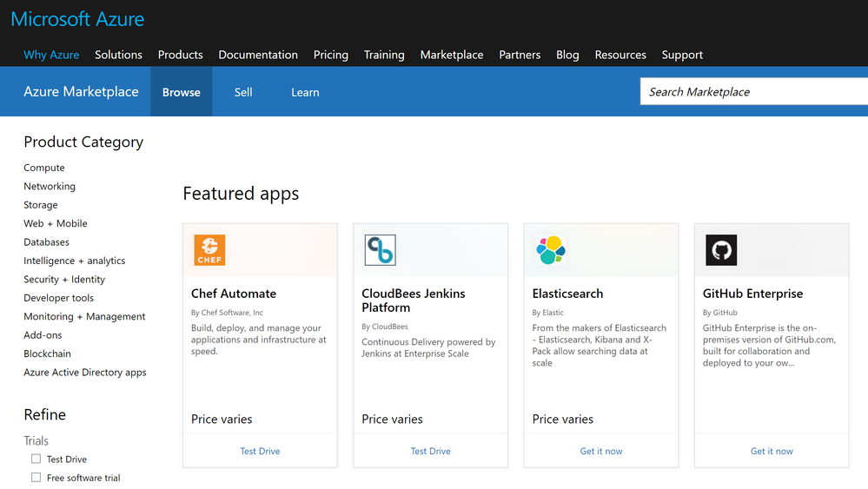Focus the Search Marketplace field
The width and height of the screenshot is (868, 489).
752,92
